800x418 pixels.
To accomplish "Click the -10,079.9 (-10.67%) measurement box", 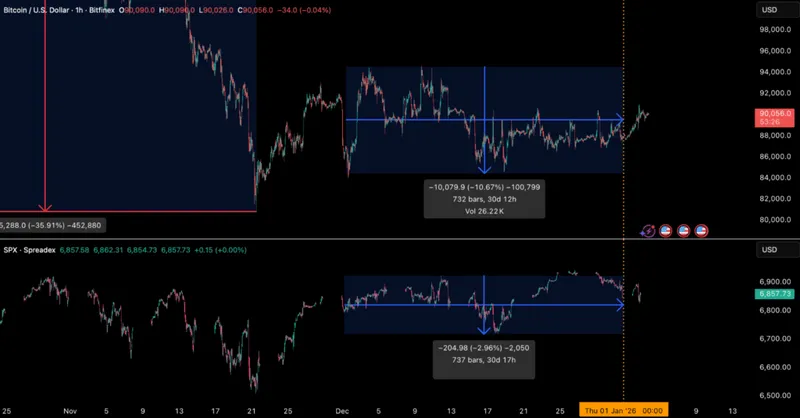I will tap(485, 199).
